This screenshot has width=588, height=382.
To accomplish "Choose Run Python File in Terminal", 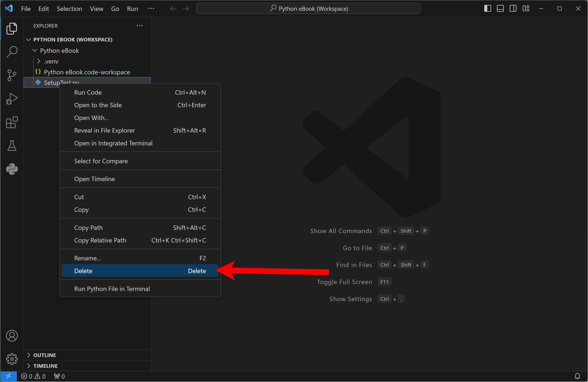I will (x=140, y=289).
